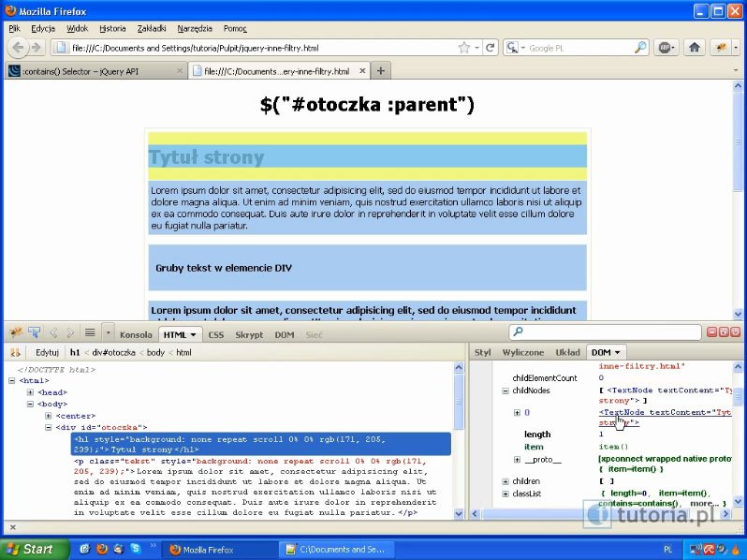Click div#otoczka in the breadcrumb path
The image size is (747, 560).
click(113, 352)
